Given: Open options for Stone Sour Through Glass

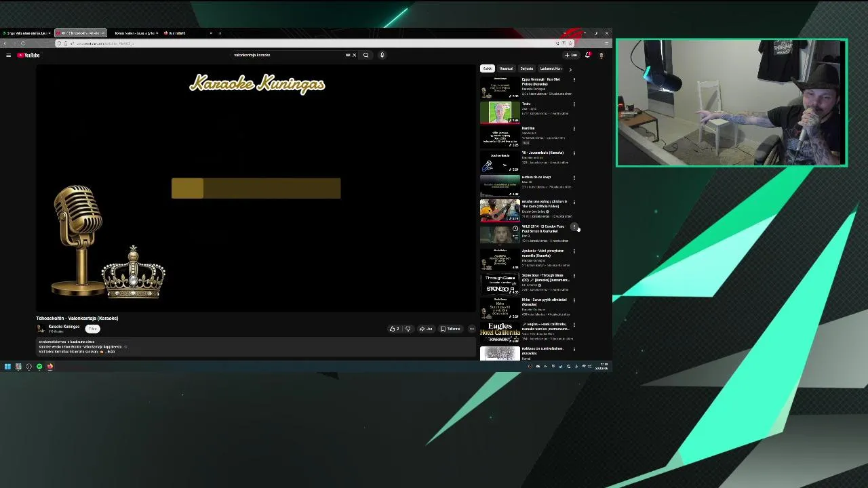Looking at the screenshot, I should point(574,276).
